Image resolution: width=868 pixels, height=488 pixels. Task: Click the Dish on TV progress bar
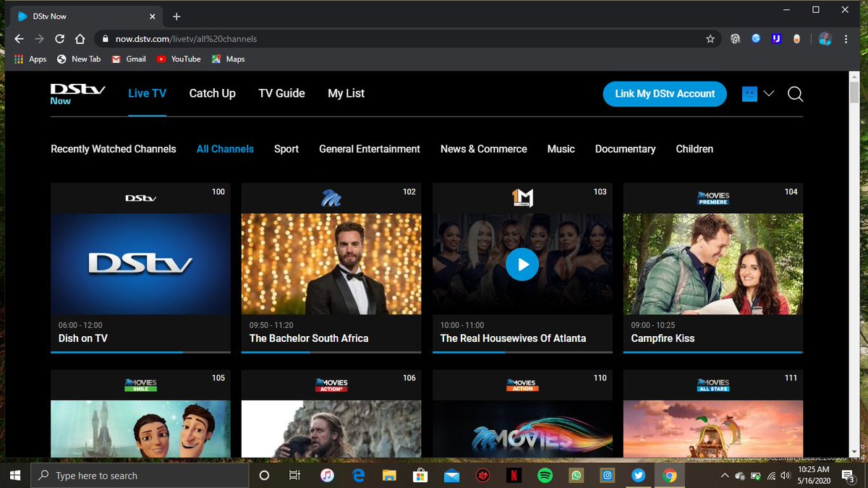click(140, 352)
